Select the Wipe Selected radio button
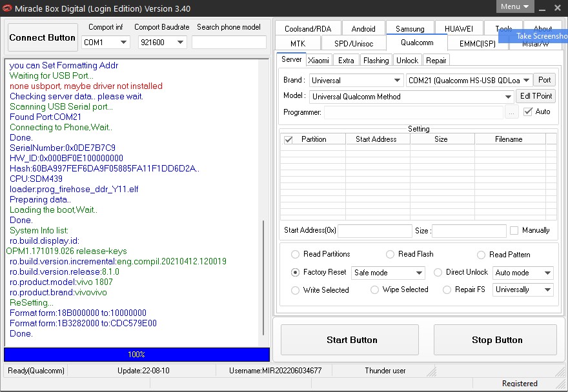This screenshot has width=568, height=392. pos(374,290)
